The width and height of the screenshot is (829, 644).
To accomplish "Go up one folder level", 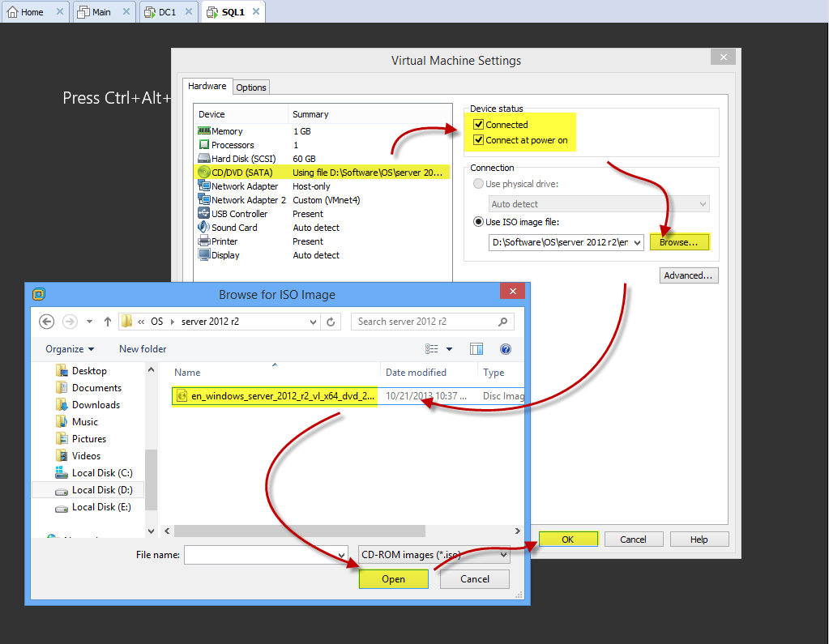I will point(107,322).
